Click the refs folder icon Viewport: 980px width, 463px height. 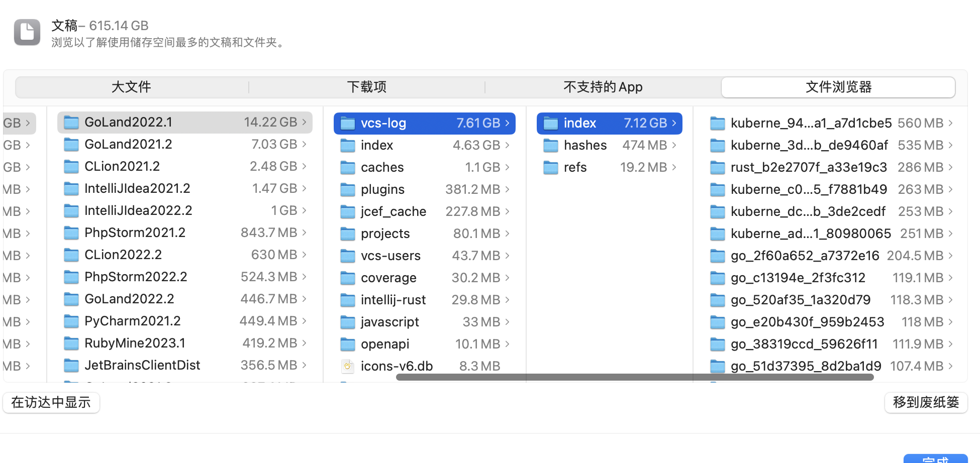551,168
